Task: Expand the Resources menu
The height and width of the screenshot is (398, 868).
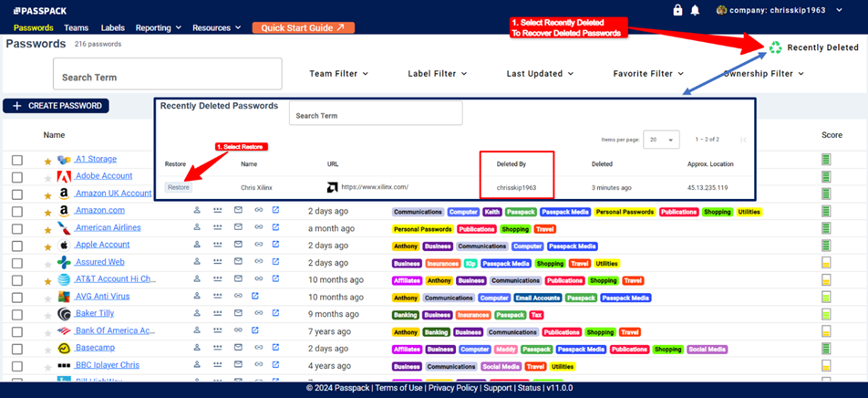Action: [x=216, y=27]
